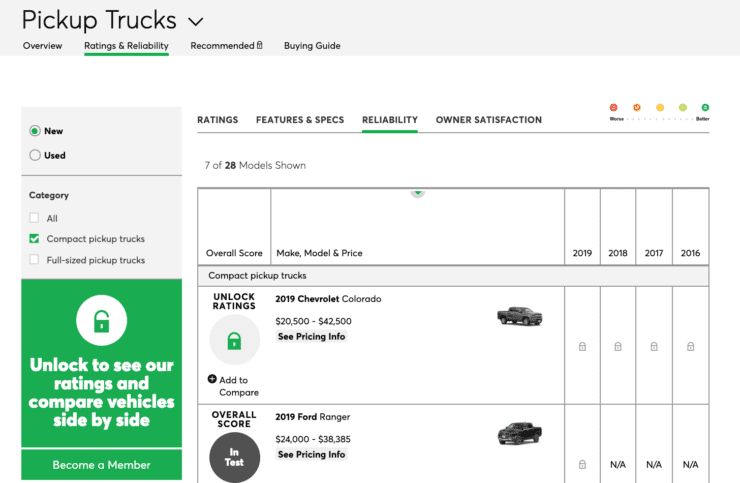
Task: Click Compact pickup trucks group row
Action: point(453,276)
